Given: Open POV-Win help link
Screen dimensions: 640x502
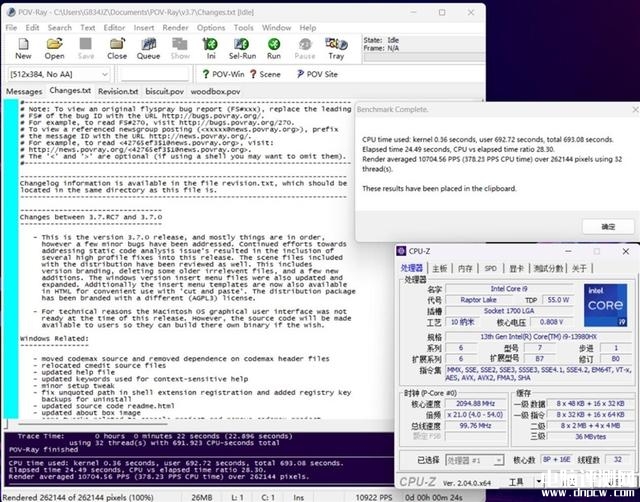Looking at the screenshot, I should (x=223, y=74).
